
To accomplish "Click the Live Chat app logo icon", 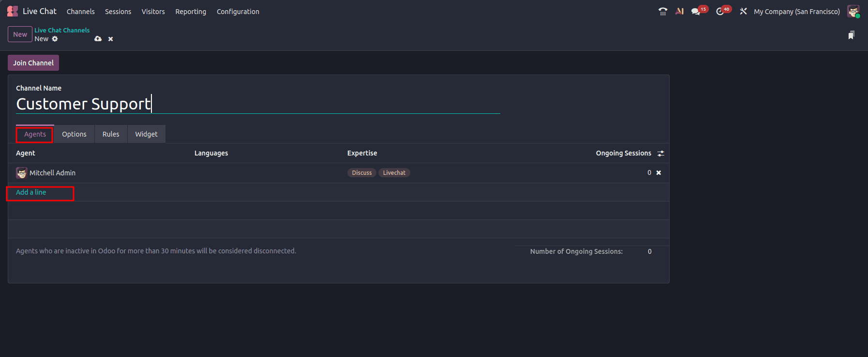I will (x=13, y=11).
